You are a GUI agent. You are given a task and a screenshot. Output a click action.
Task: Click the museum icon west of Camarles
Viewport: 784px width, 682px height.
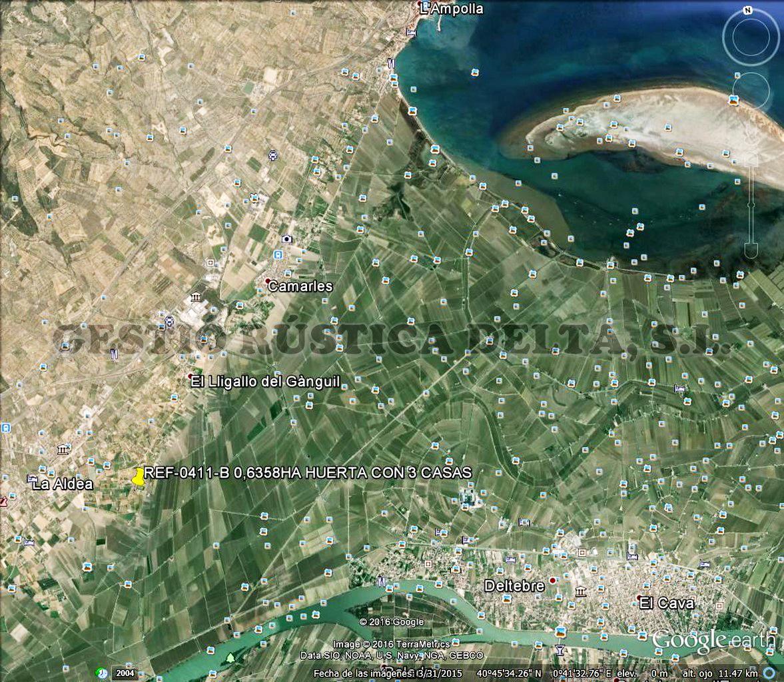point(196,297)
